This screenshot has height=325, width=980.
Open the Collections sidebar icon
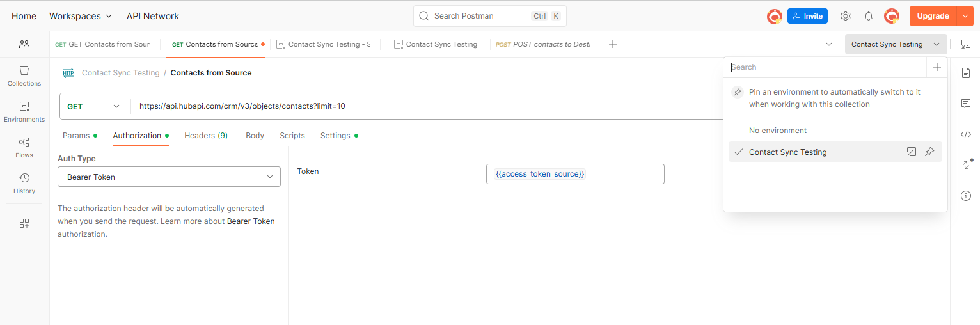click(24, 75)
